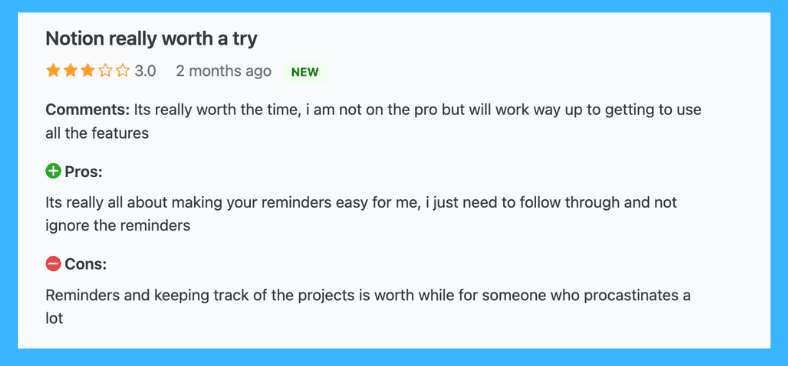Click the 2 months ago timestamp

point(224,71)
